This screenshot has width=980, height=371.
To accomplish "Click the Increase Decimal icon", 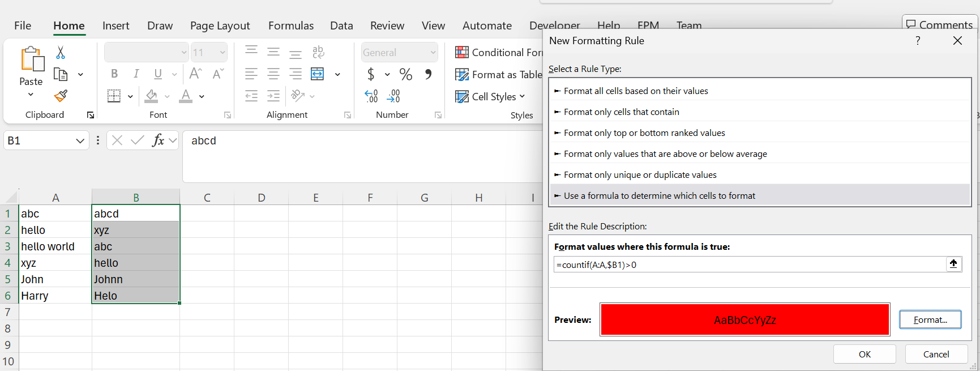I will [x=371, y=96].
